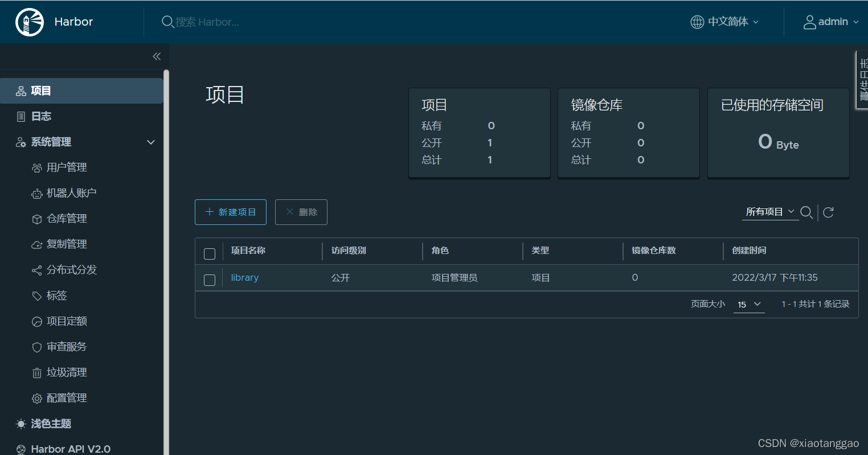Sort by 创建时间 column header
868x455 pixels.
point(749,251)
